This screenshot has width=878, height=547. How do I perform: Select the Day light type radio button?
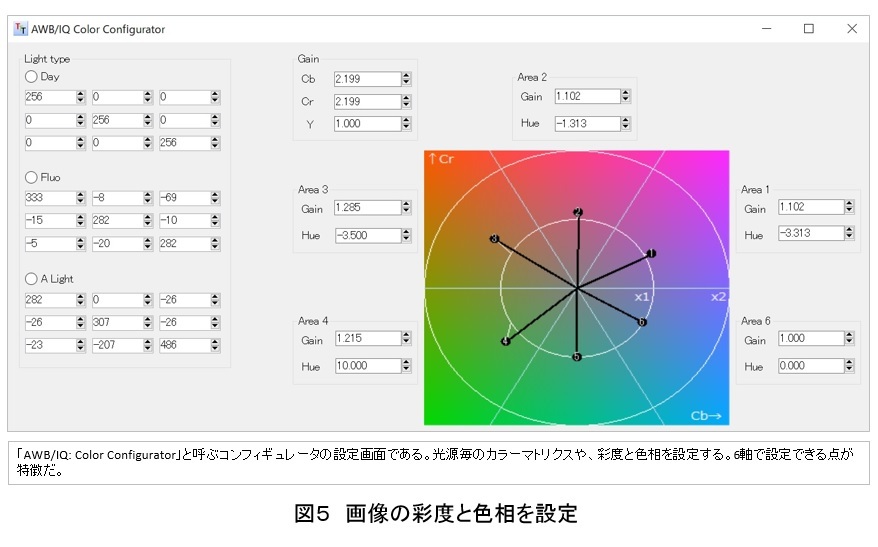tap(31, 77)
